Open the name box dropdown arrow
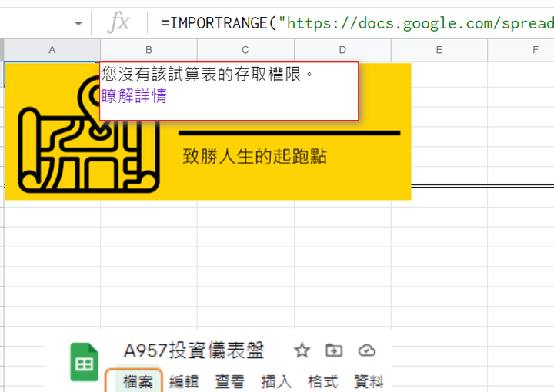The height and width of the screenshot is (392, 554). [78, 24]
